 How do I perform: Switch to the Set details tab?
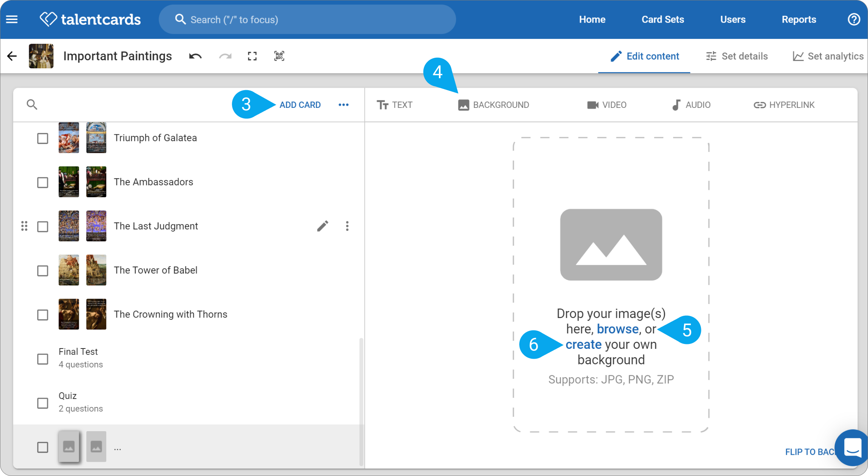pos(737,56)
